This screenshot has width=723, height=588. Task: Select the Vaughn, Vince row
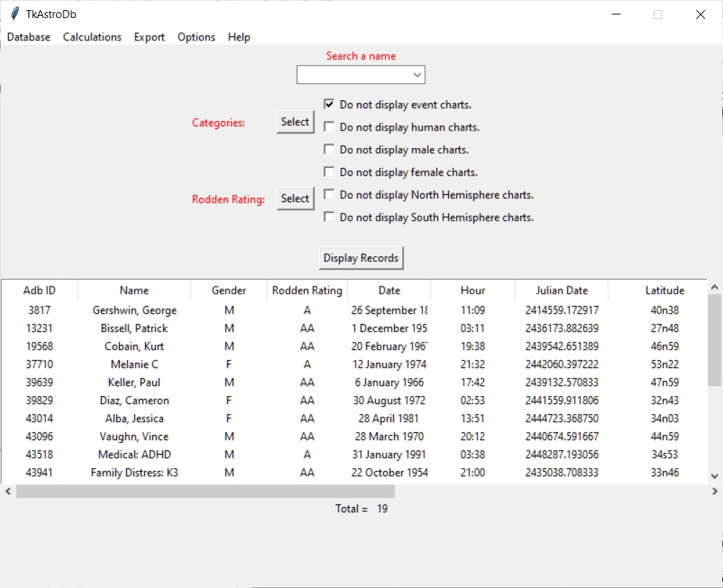[354, 436]
